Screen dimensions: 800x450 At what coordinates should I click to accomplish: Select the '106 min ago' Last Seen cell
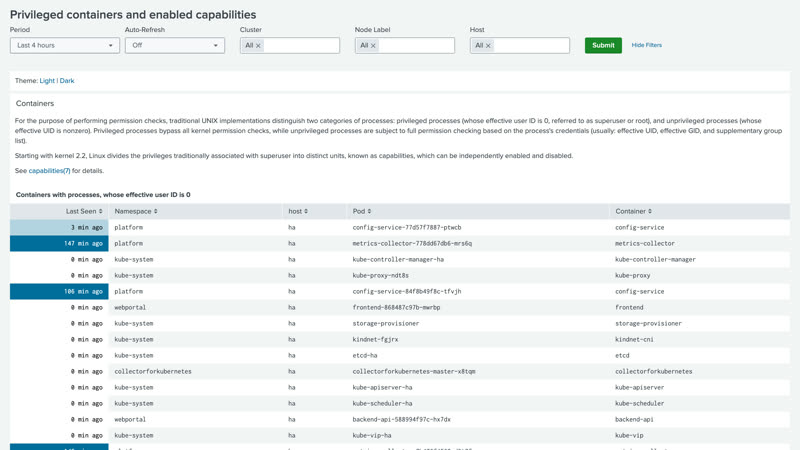(x=59, y=291)
